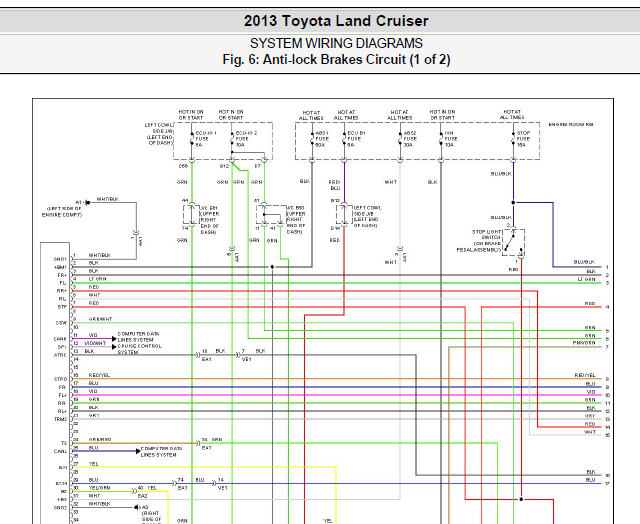Click the A1 ground point symbol
Screen dimensions: 640x524
tap(87, 202)
